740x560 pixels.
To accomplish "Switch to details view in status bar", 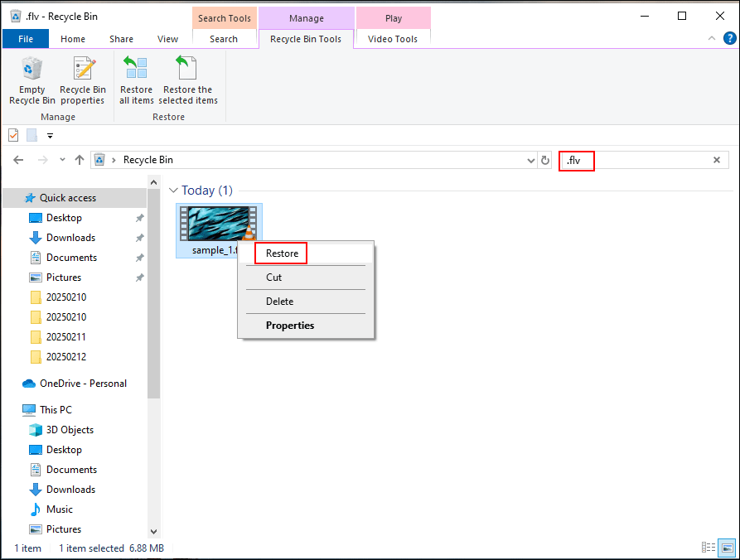I will click(x=708, y=548).
